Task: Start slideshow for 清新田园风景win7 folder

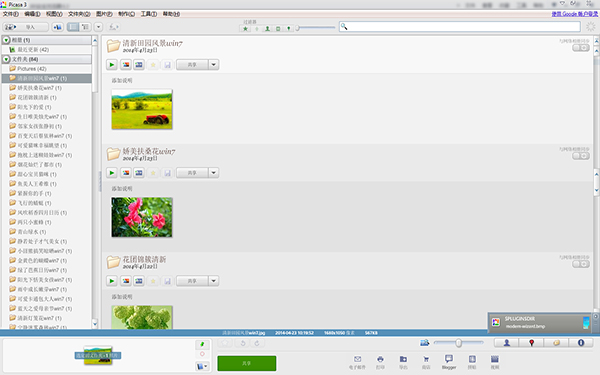Action: pyautogui.click(x=112, y=65)
